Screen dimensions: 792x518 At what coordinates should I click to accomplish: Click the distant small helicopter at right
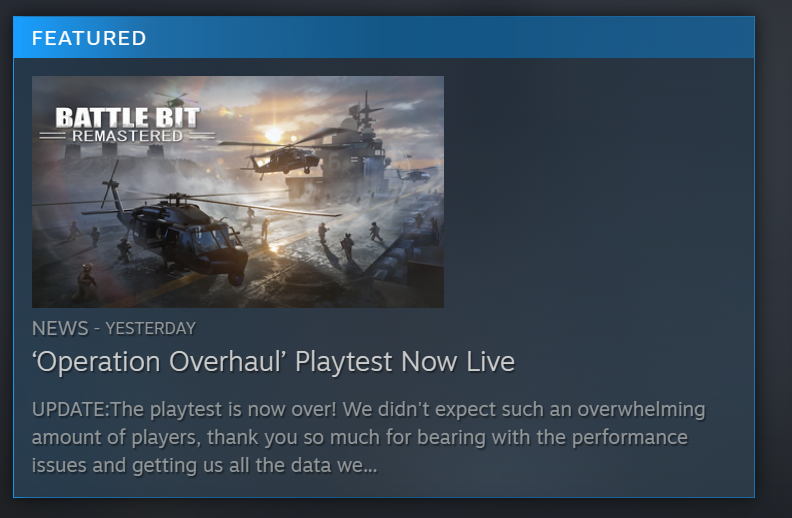click(x=414, y=175)
